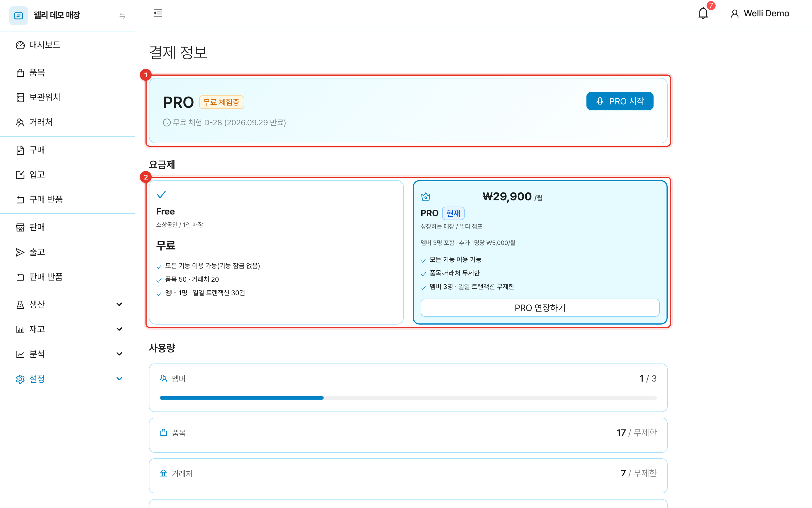Collapse sidebar with the hamburger menu icon
This screenshot has width=812, height=508.
[x=158, y=13]
